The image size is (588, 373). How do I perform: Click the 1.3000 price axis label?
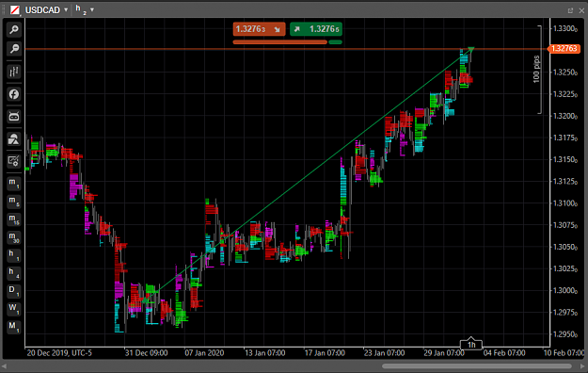point(565,290)
